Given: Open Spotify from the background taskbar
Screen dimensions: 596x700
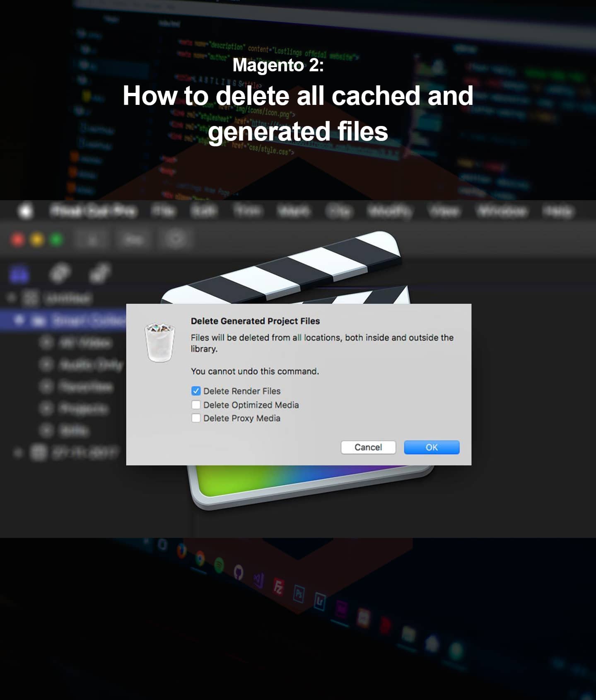Looking at the screenshot, I should [219, 565].
